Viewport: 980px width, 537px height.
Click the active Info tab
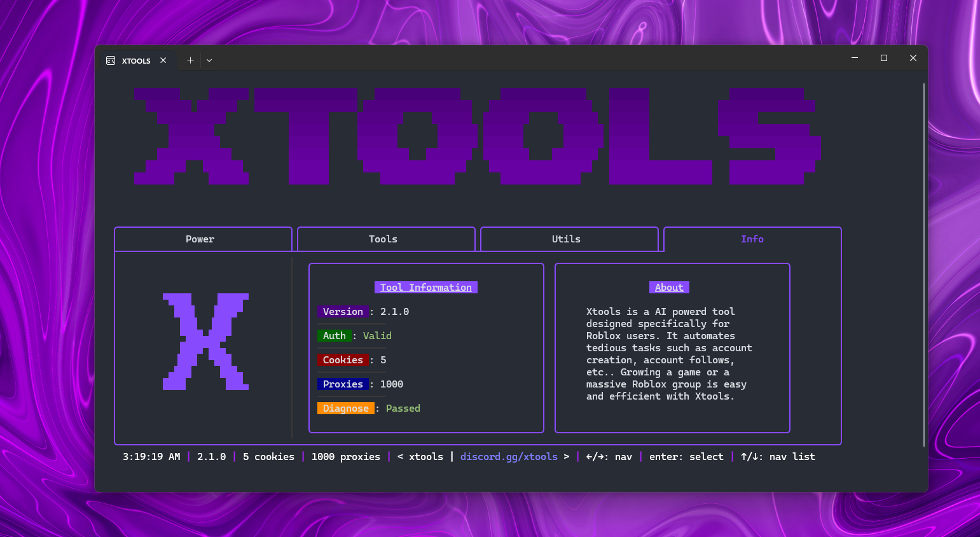(x=752, y=239)
